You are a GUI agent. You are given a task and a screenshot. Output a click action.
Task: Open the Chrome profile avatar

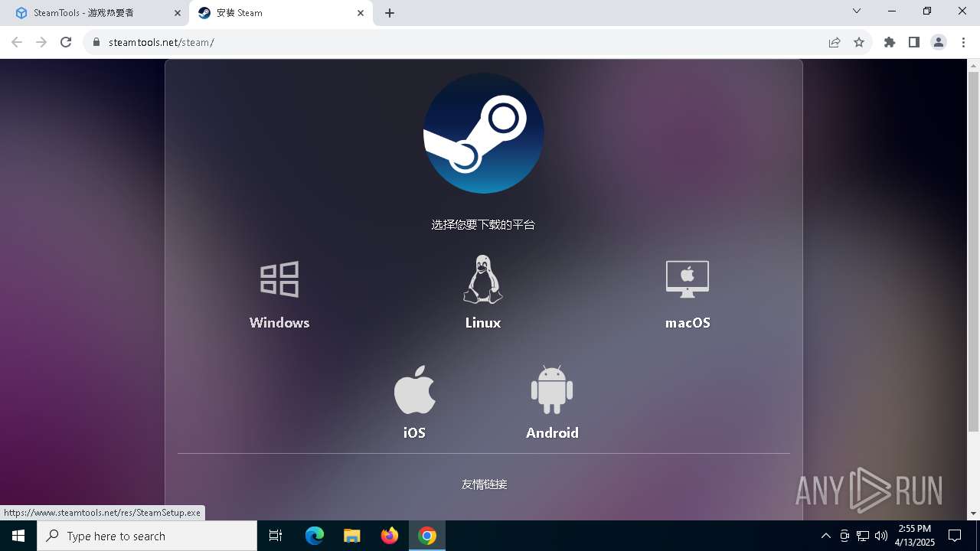point(939,42)
